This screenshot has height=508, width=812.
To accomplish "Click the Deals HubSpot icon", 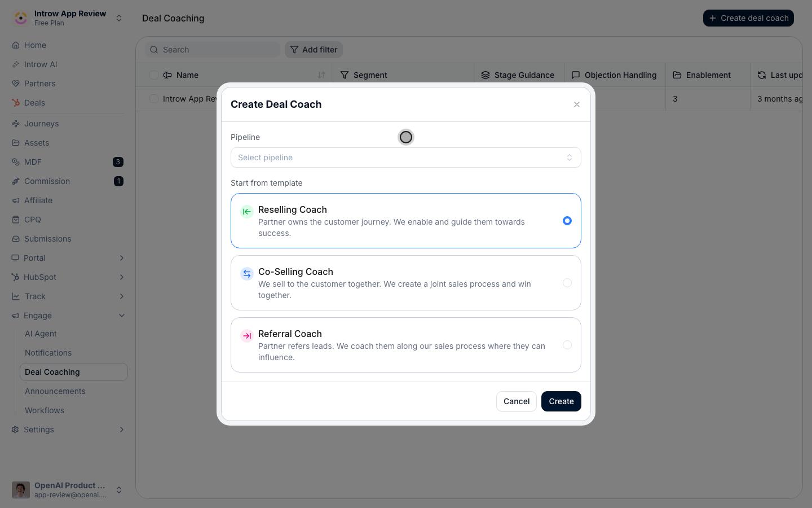I will 16,103.
